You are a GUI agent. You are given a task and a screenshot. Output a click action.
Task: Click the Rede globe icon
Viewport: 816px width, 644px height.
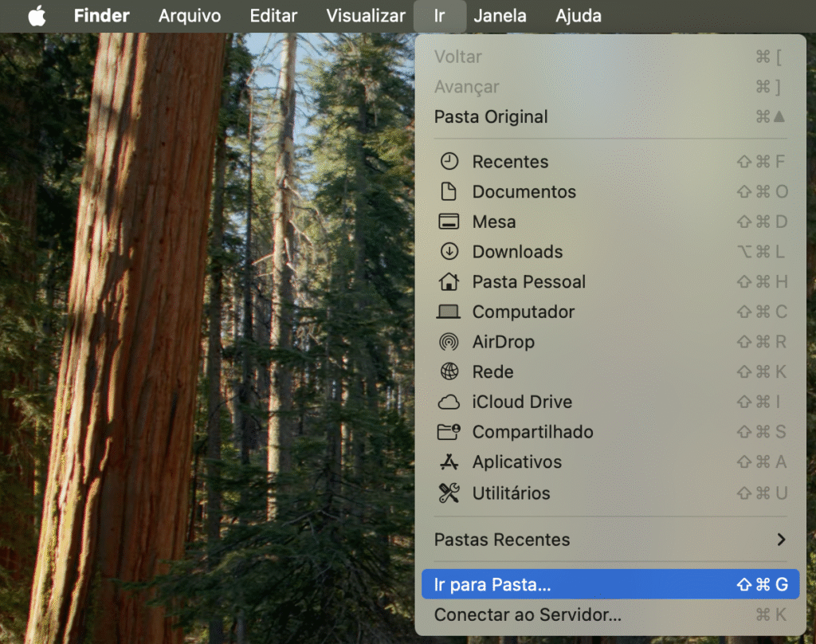point(449,371)
